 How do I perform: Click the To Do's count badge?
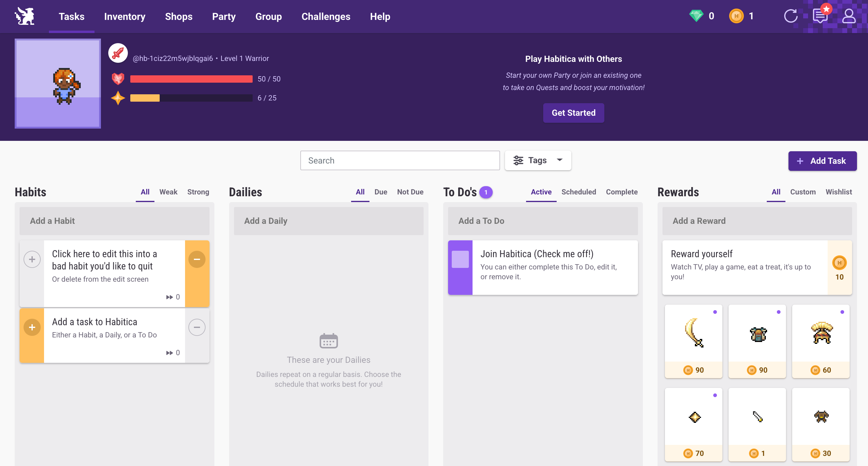point(486,192)
